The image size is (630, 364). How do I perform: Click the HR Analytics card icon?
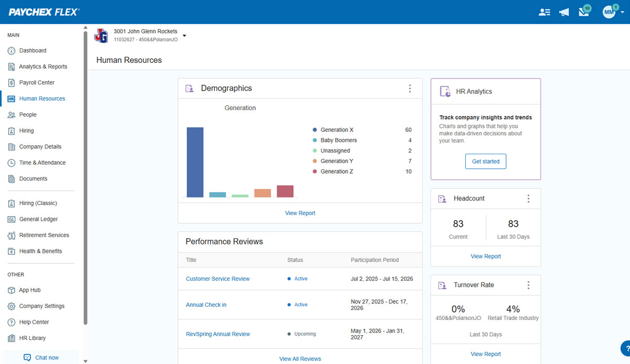pos(445,91)
